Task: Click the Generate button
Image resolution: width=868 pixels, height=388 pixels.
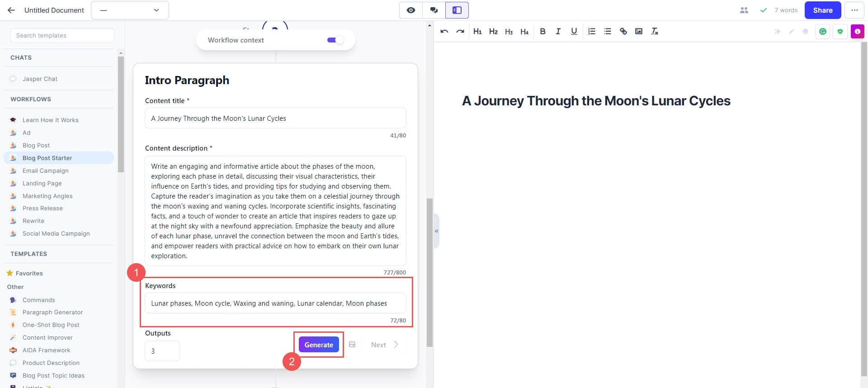Action: coord(319,345)
